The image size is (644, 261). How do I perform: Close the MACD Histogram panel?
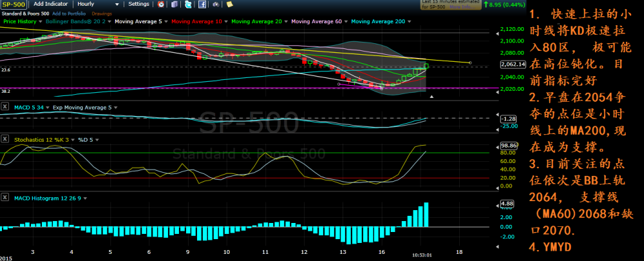tap(5, 197)
